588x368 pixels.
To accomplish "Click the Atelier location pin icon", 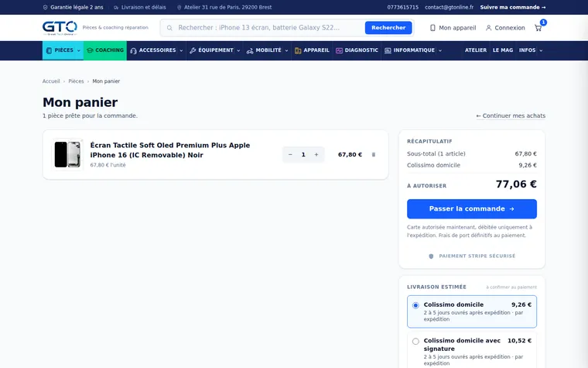I will coord(179,8).
